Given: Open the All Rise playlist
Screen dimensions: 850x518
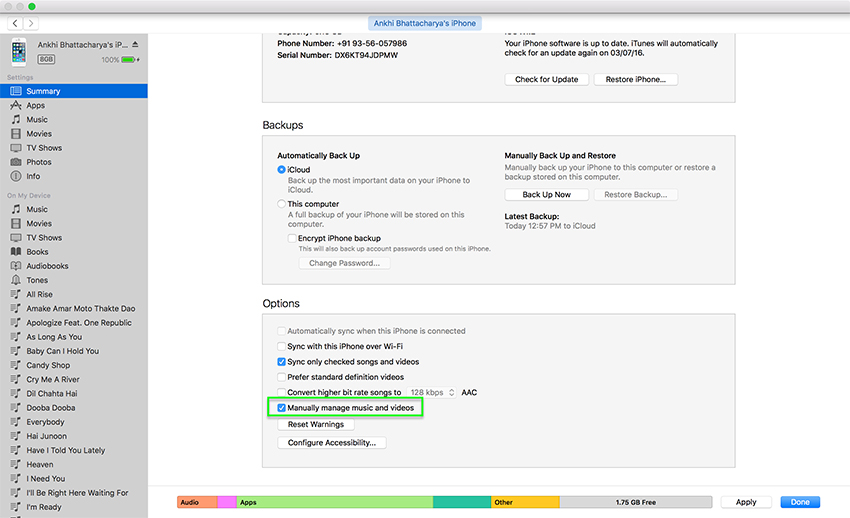Looking at the screenshot, I should tap(40, 295).
